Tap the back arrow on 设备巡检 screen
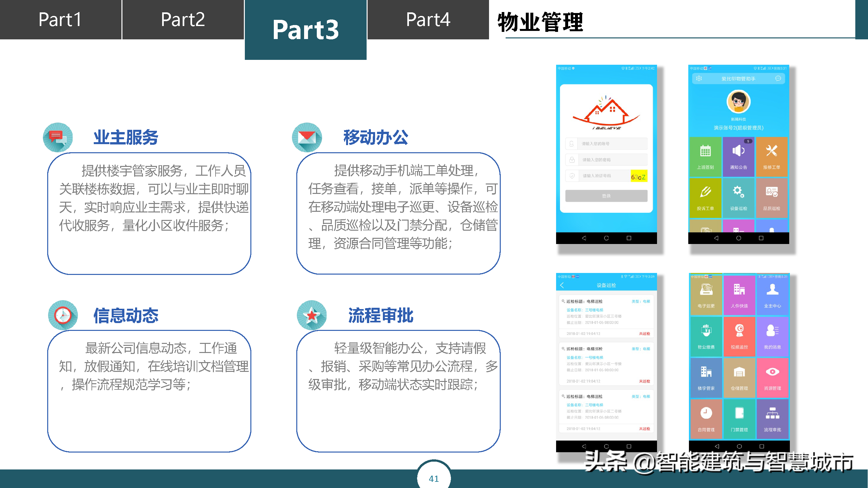 pos(562,285)
